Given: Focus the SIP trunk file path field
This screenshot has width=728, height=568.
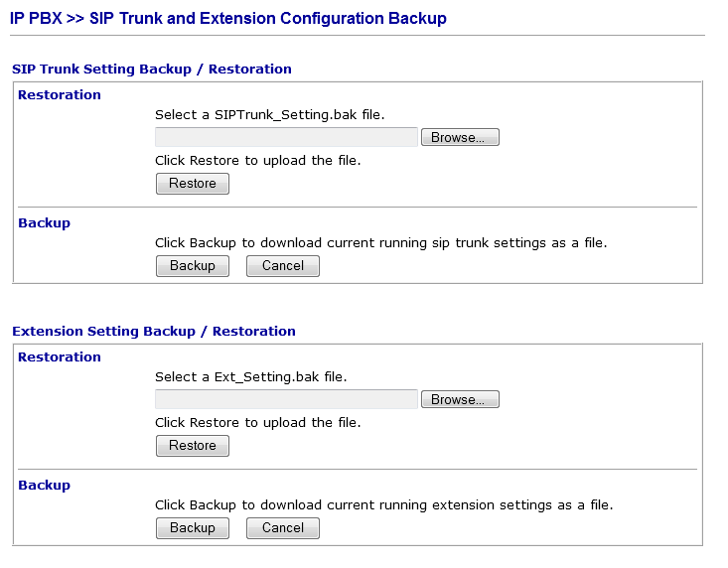Looking at the screenshot, I should tap(286, 137).
